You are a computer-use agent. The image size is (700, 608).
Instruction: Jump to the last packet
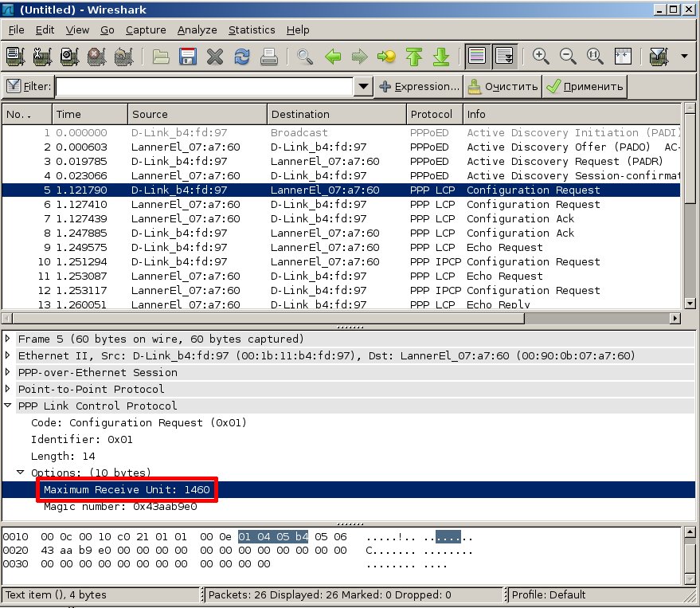click(440, 57)
